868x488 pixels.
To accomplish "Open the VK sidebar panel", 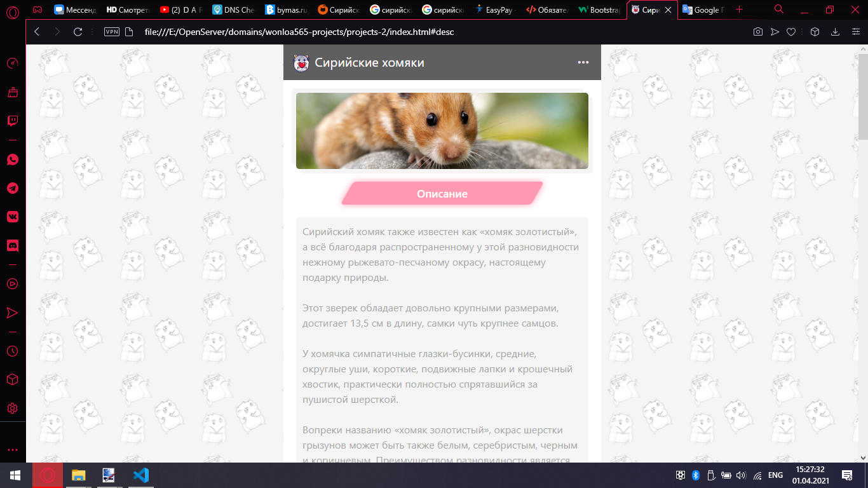I will point(13,217).
